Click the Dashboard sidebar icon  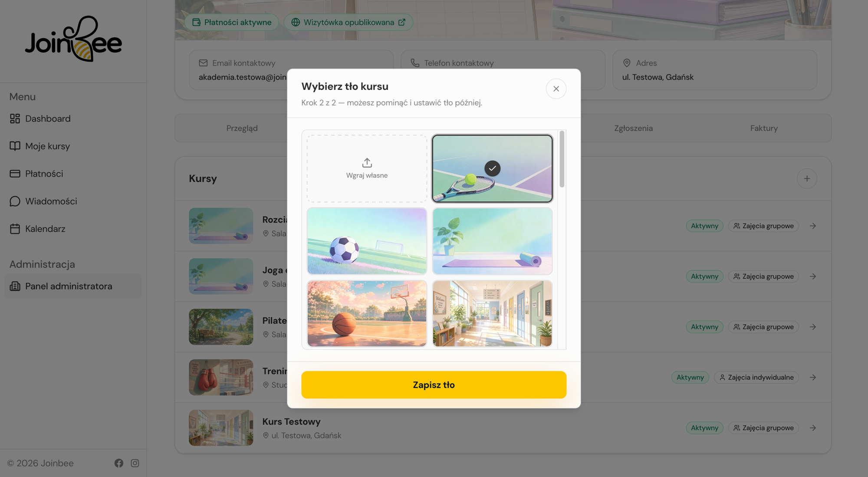pyautogui.click(x=15, y=118)
